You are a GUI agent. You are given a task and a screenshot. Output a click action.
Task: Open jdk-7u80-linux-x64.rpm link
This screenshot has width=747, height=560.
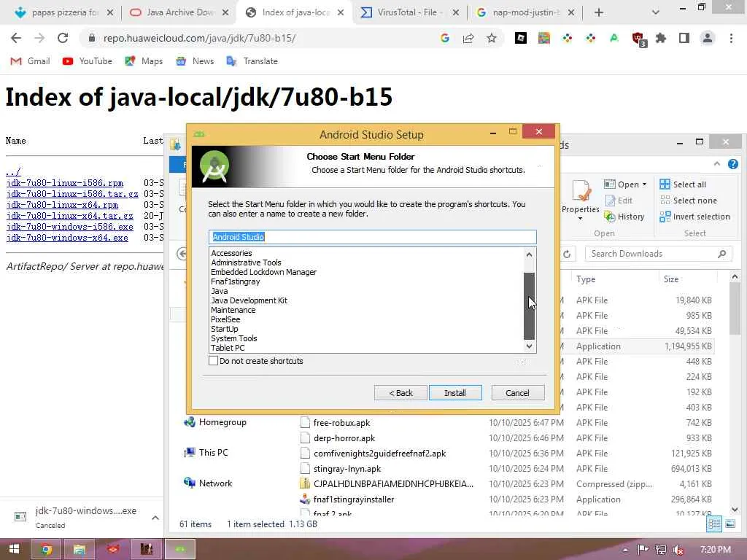63,205
